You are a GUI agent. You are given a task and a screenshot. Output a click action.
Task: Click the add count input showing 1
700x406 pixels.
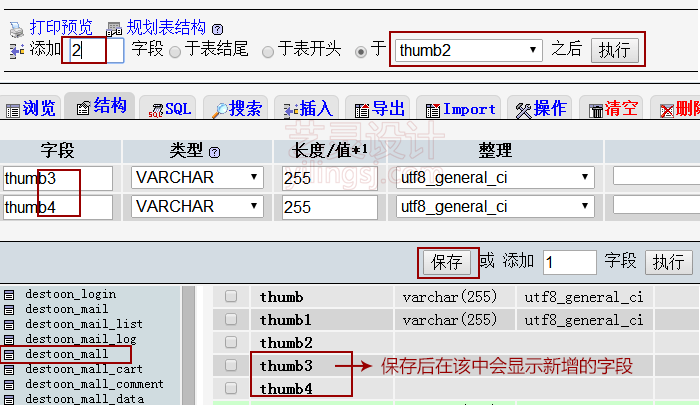(569, 262)
